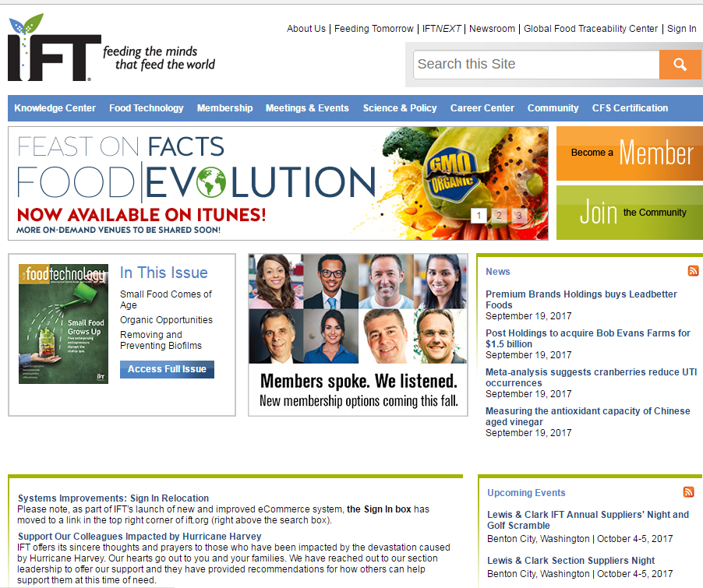
Task: Open the News section heading
Action: 498,272
